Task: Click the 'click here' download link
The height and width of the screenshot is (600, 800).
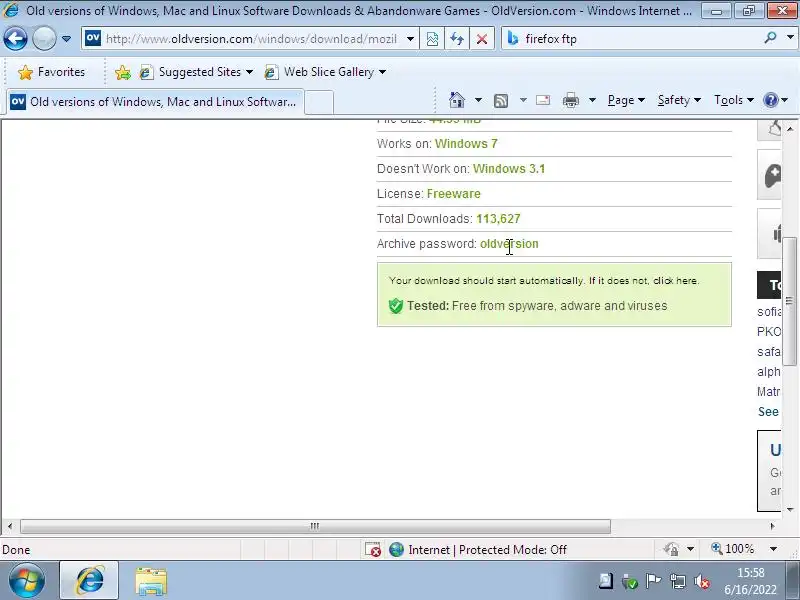Action: coord(676,281)
